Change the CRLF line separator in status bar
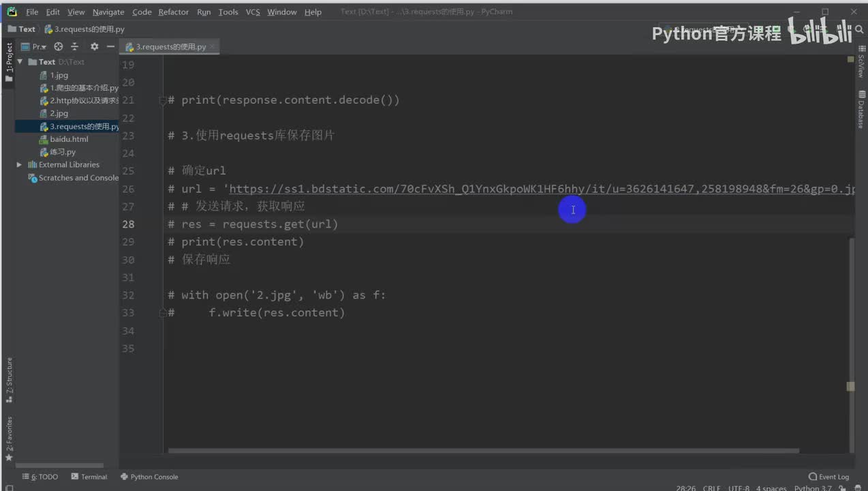 711,488
